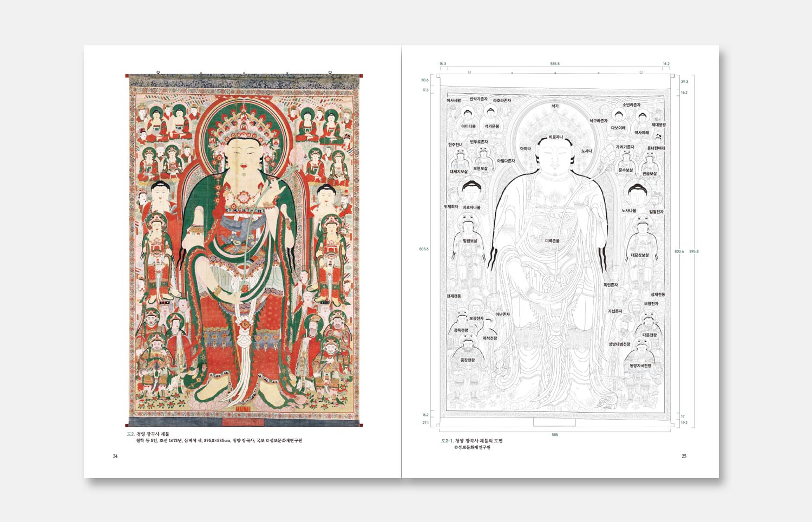Screen dimensions: 812x522
Task: Click the '용녀헌여래' label
Action: 656,148
